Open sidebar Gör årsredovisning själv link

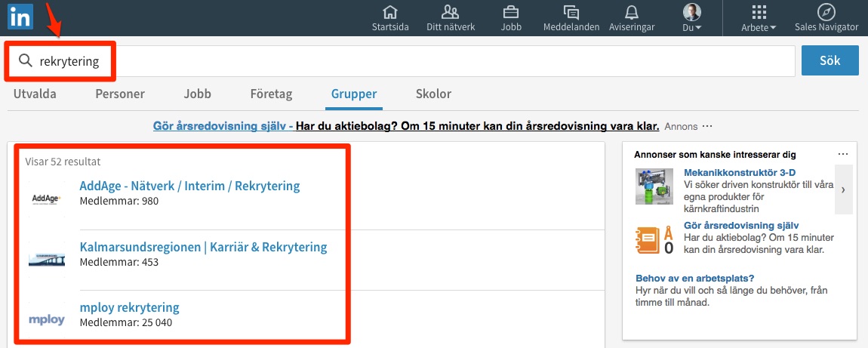741,226
